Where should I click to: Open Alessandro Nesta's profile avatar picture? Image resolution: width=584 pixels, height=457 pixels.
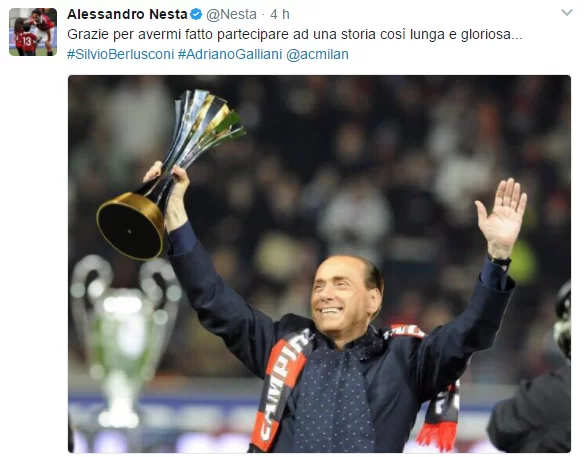tap(33, 32)
